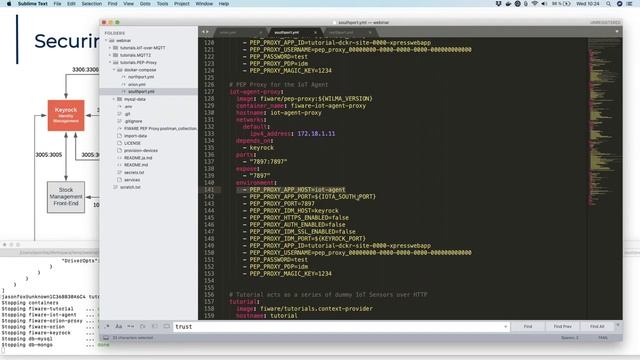Collapse the webinar root folder
The image size is (640, 360).
pos(107,40)
